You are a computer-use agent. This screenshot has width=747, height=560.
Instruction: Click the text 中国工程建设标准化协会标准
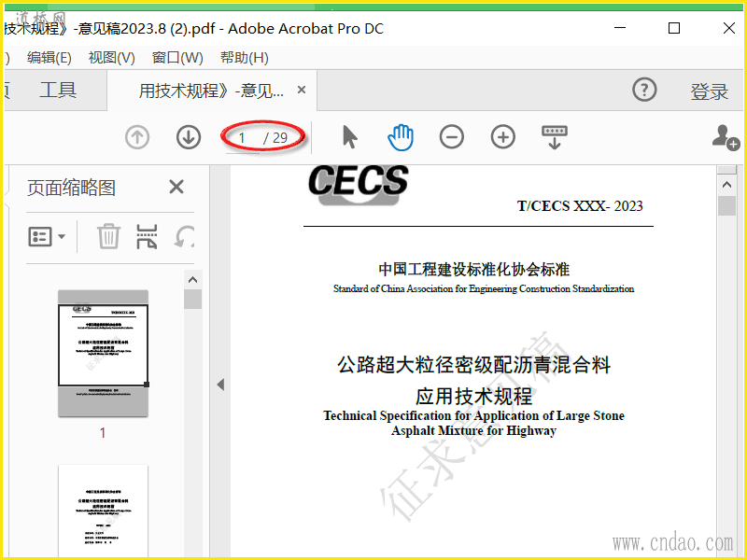(473, 270)
